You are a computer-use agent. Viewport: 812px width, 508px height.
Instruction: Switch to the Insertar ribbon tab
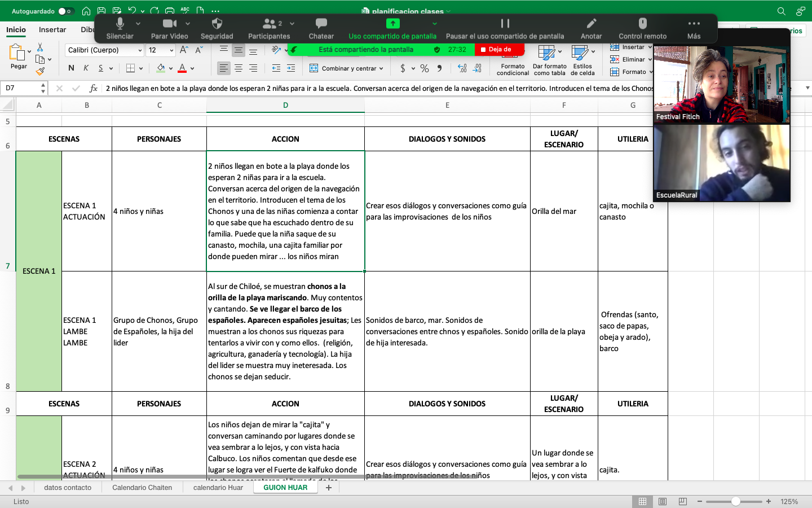point(52,30)
